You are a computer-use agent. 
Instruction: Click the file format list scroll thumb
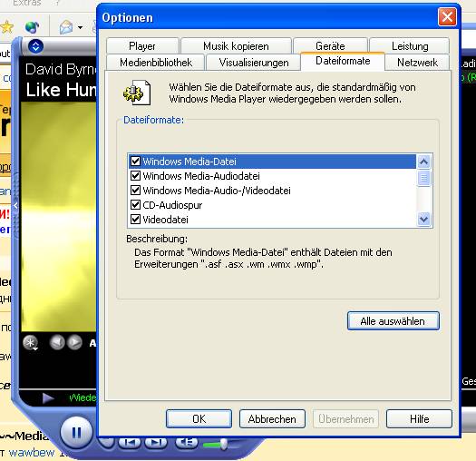423,179
